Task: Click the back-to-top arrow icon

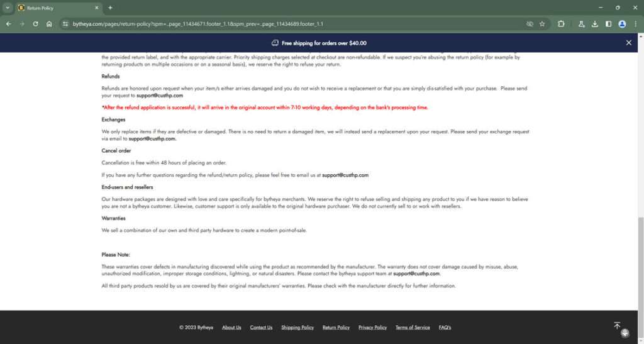Action: click(617, 326)
